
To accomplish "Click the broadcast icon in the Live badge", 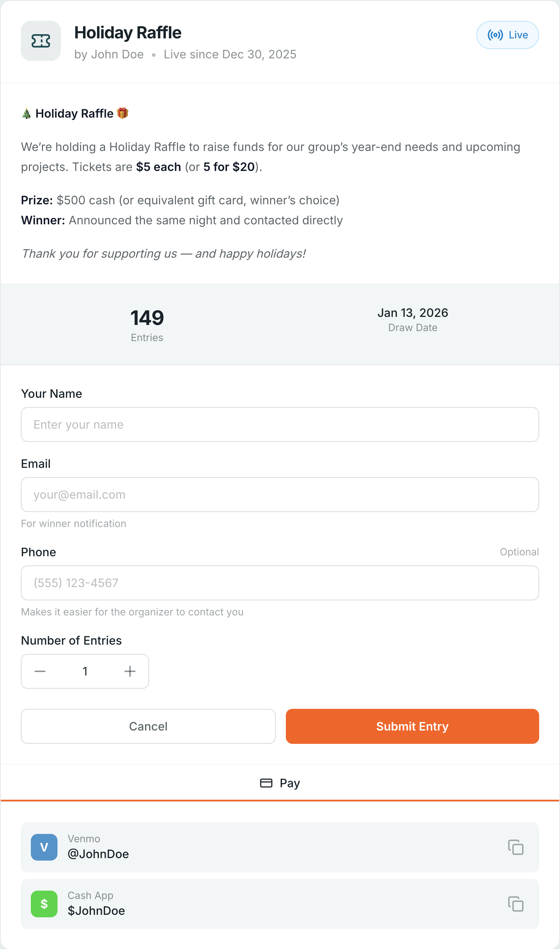I will 496,35.
